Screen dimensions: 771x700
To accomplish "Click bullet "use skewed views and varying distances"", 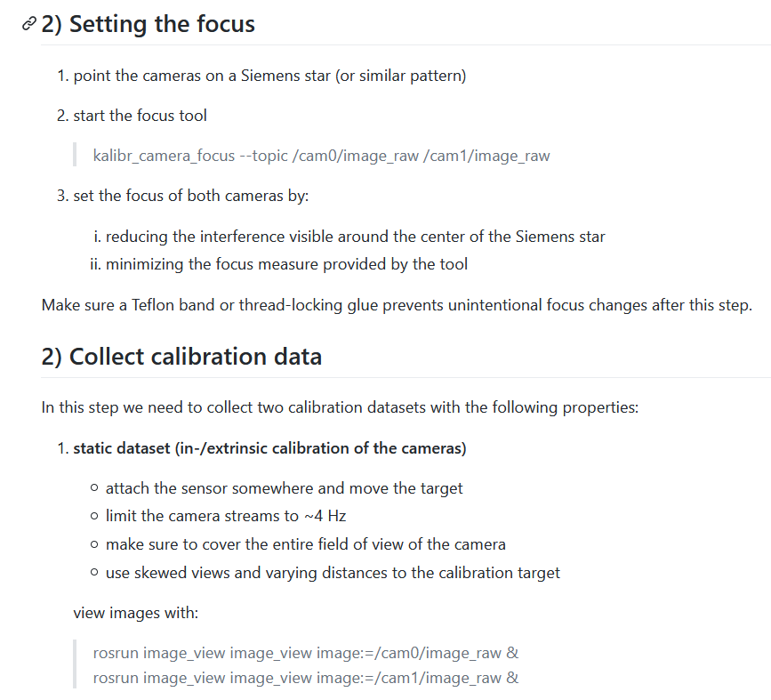I will tap(333, 572).
